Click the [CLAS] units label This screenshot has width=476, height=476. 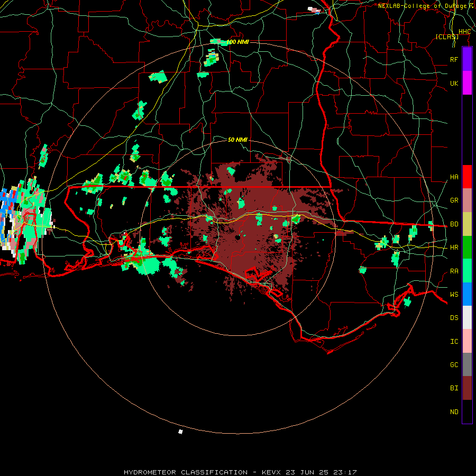pyautogui.click(x=447, y=36)
